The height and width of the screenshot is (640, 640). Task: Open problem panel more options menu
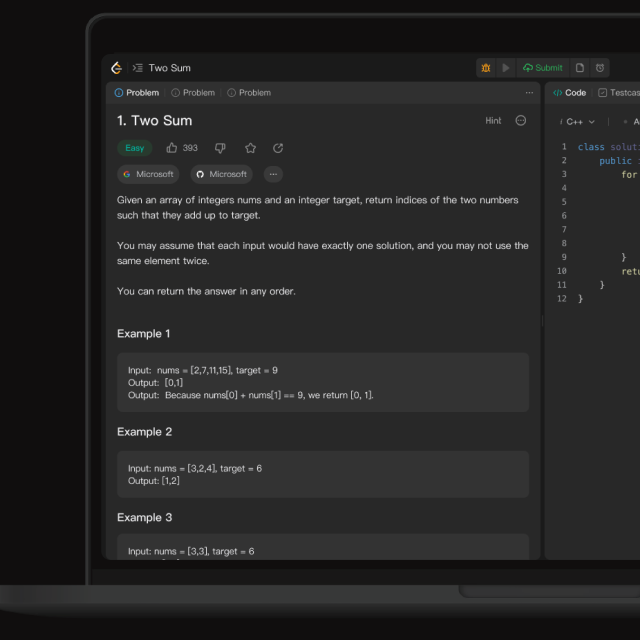pyautogui.click(x=529, y=93)
